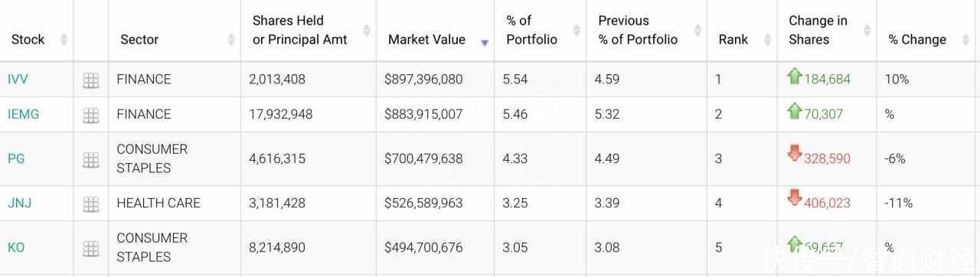Open the KO stock link
This screenshot has height=277, width=980.
[x=16, y=247]
